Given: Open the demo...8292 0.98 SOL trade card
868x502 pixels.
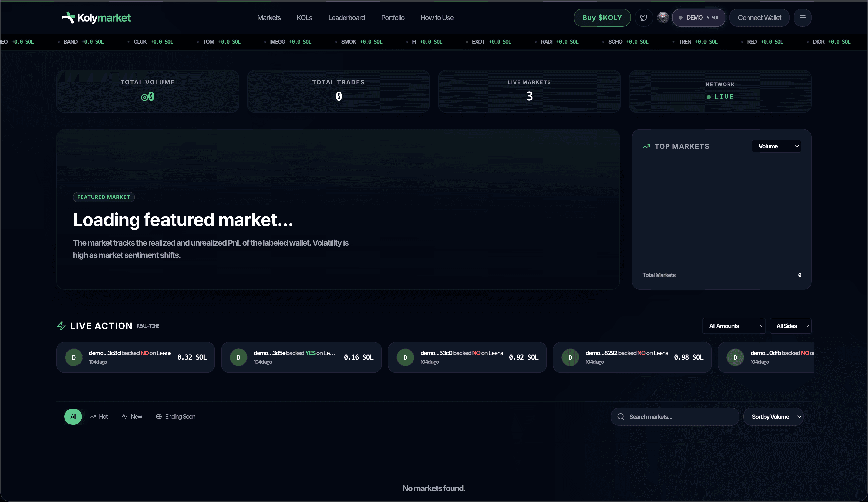Looking at the screenshot, I should (x=632, y=357).
